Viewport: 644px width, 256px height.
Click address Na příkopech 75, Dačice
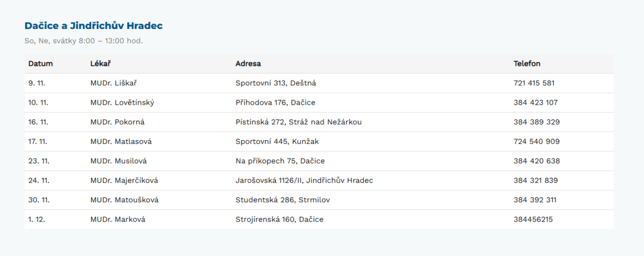coord(280,161)
